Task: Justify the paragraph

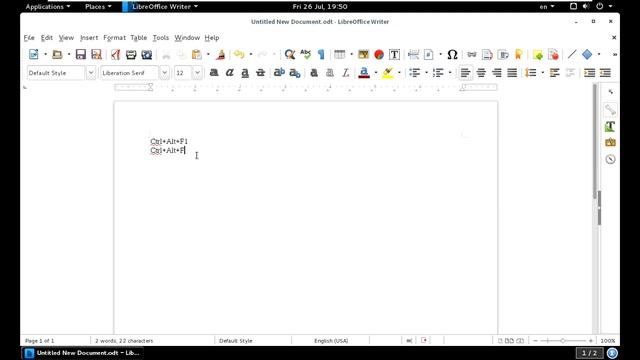Action: click(512, 73)
